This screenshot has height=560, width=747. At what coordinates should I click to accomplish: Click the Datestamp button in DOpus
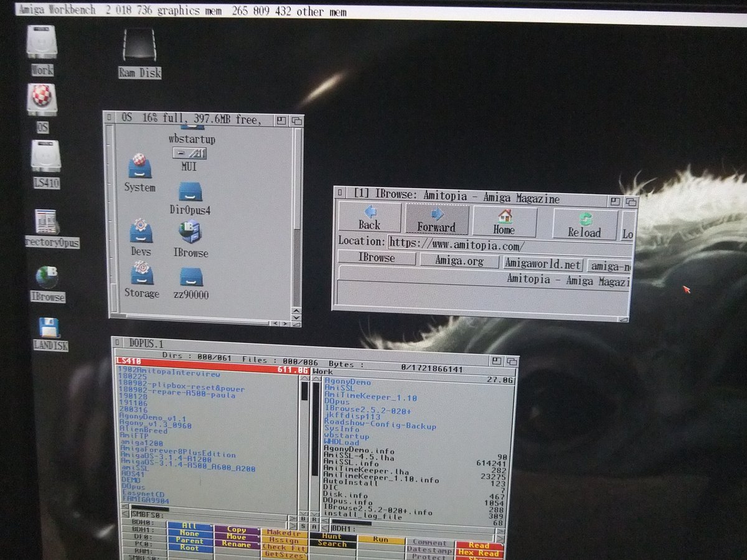[x=430, y=550]
